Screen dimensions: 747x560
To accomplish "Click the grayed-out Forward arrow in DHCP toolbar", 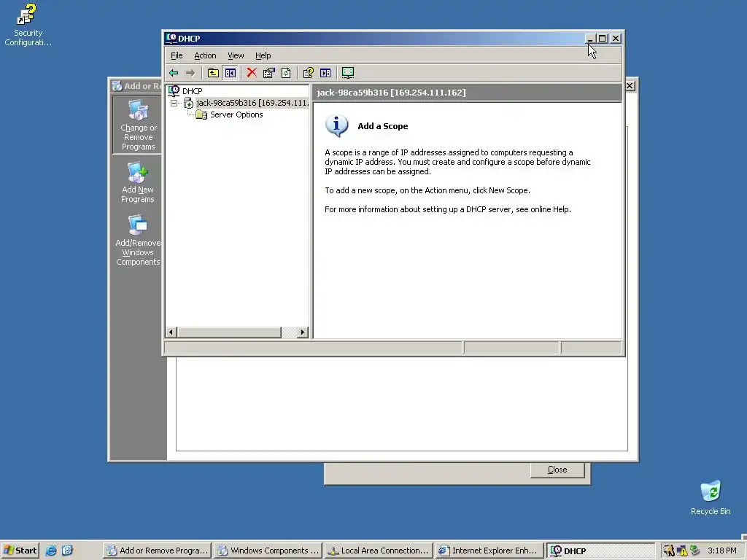I will pos(190,73).
